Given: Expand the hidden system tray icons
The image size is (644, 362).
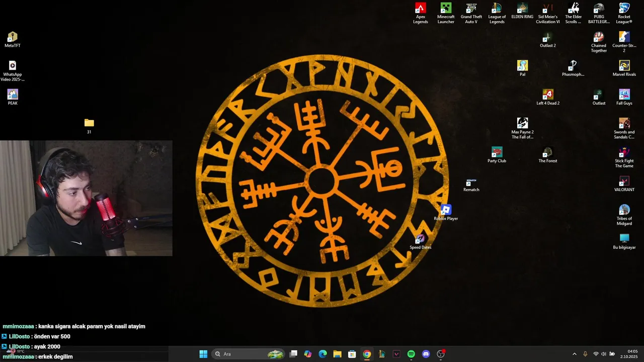Looking at the screenshot, I should click(x=575, y=354).
